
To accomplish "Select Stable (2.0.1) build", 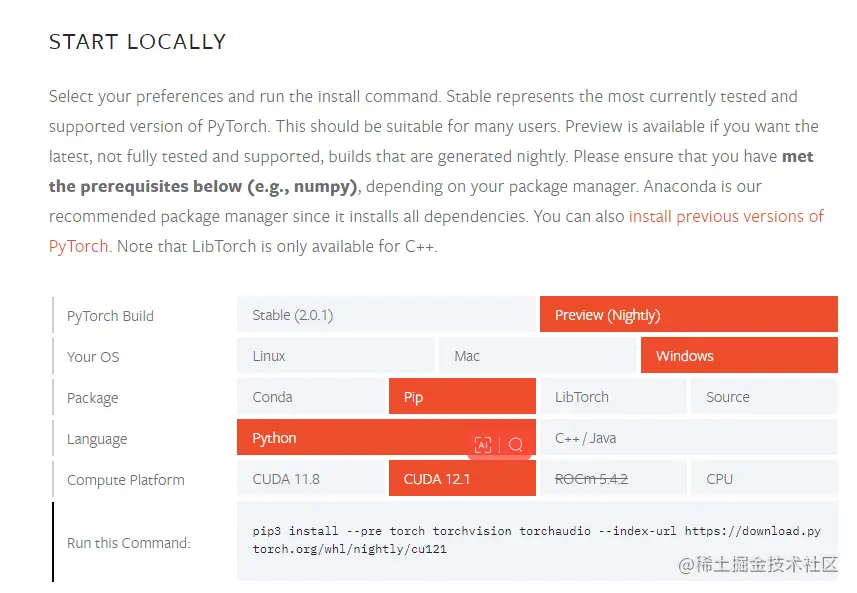I will [387, 315].
